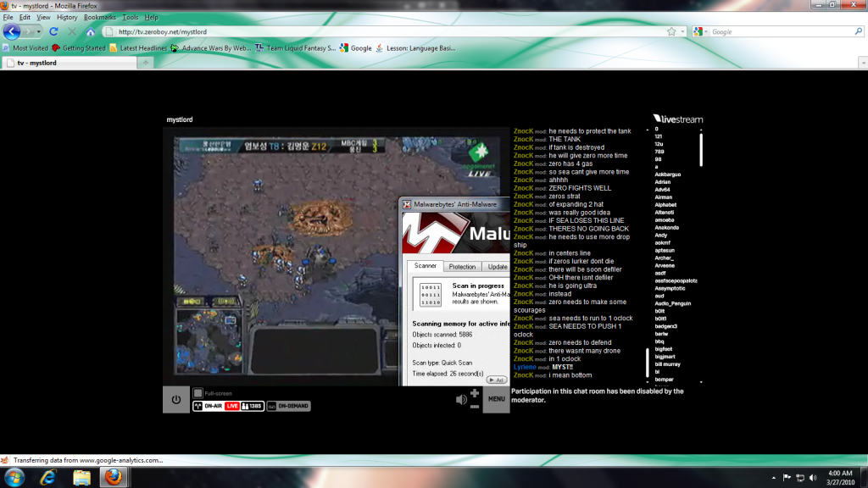This screenshot has height=488, width=868.
Task: Go to the Firefox home page
Action: point(90,31)
